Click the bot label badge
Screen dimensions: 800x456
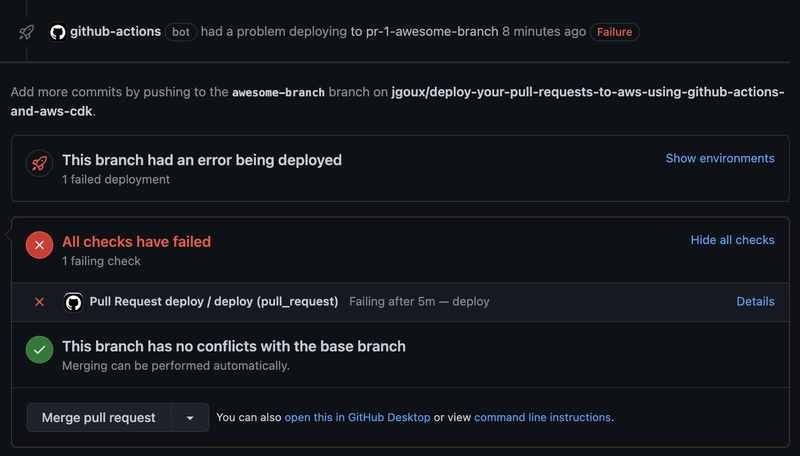[x=181, y=32]
